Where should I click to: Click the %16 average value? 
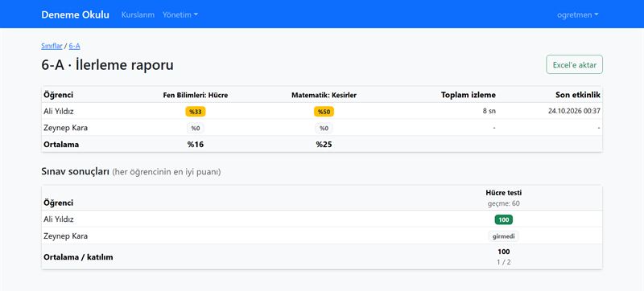[x=196, y=144]
